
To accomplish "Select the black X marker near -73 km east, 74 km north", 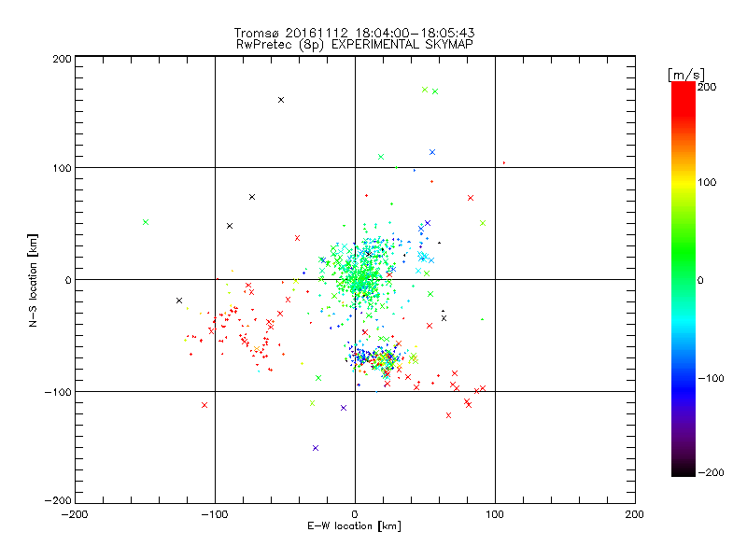I will coord(252,197).
